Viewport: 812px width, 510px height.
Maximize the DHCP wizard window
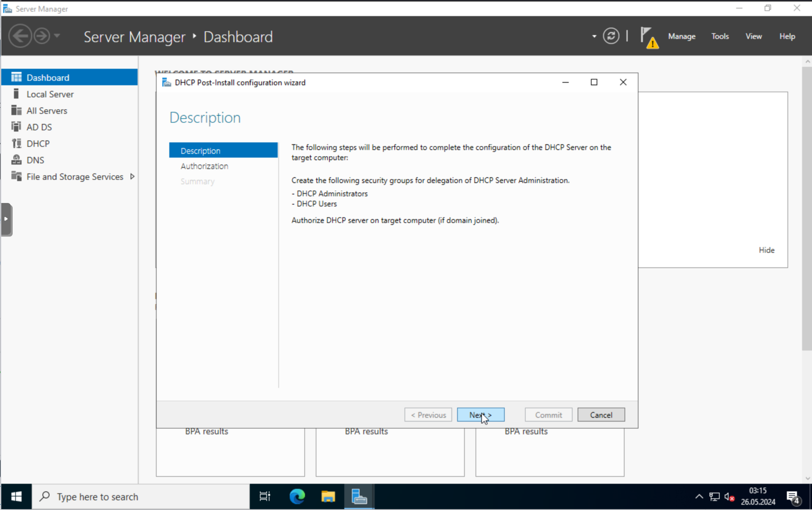594,82
